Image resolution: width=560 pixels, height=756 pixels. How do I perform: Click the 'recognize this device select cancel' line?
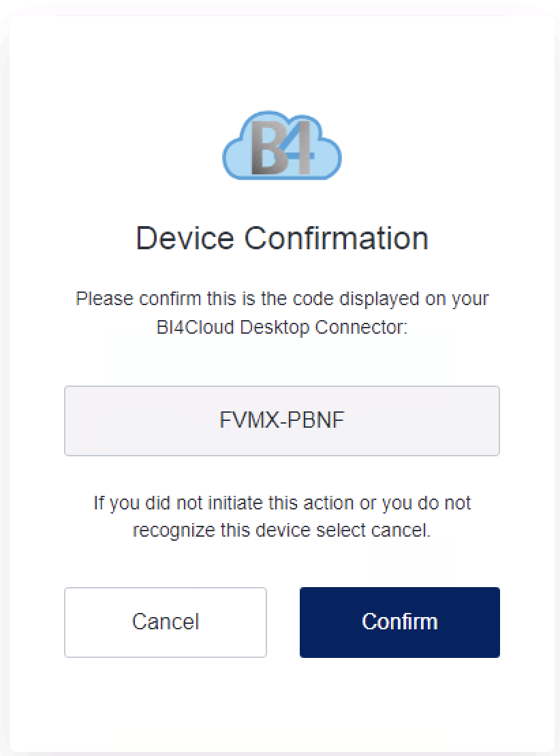point(281,531)
